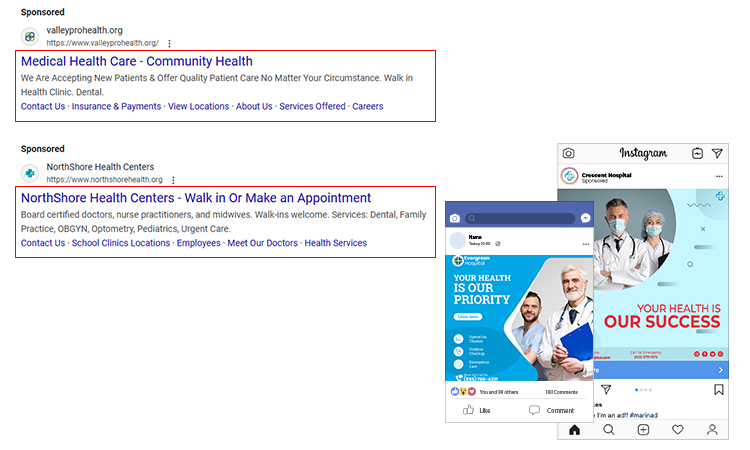Click Crescent Hospital profile avatar

click(x=569, y=176)
